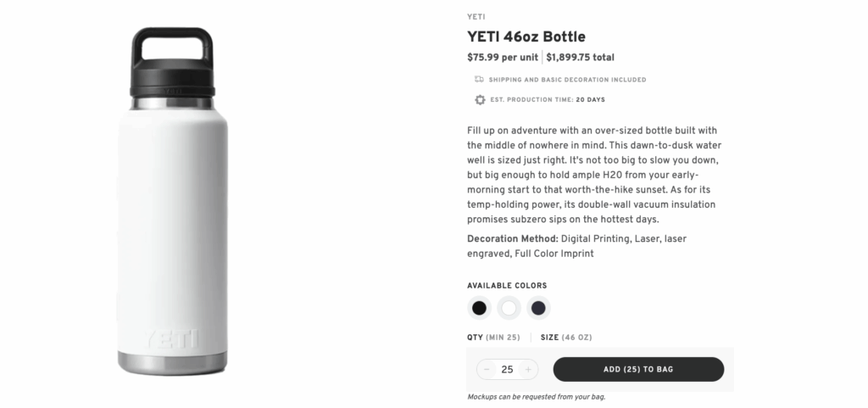The height and width of the screenshot is (408, 868).
Task: Click the shipping truck icon
Action: click(x=480, y=80)
